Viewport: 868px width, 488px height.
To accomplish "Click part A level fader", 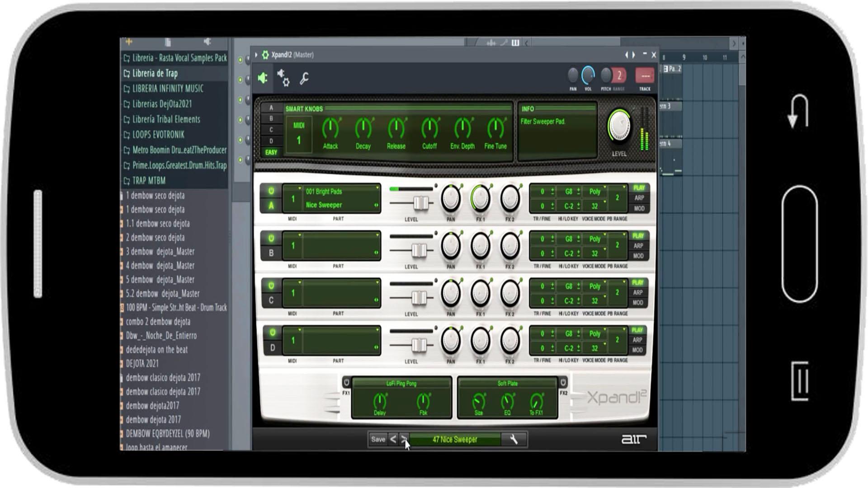I will coord(421,203).
